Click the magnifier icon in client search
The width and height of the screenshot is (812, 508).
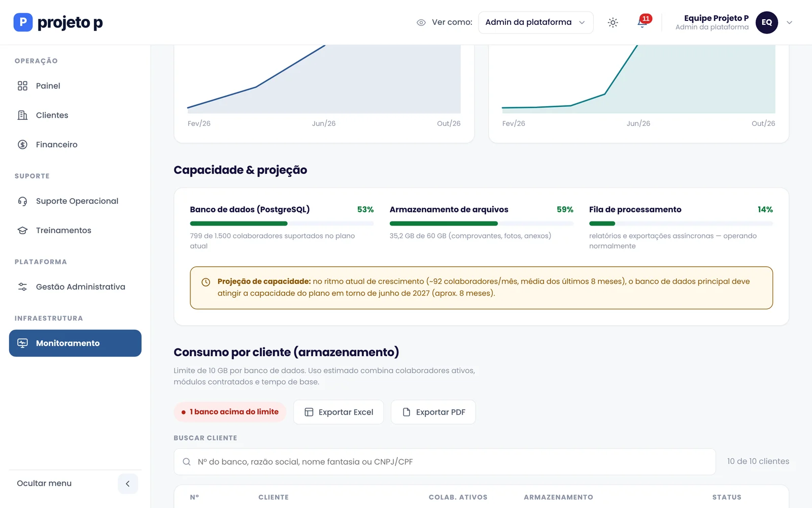187,462
